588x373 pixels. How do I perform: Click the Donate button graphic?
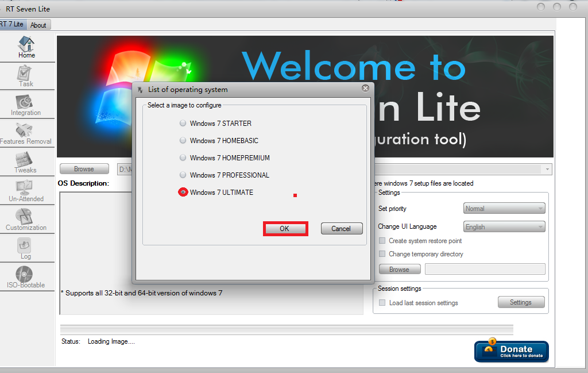click(511, 351)
